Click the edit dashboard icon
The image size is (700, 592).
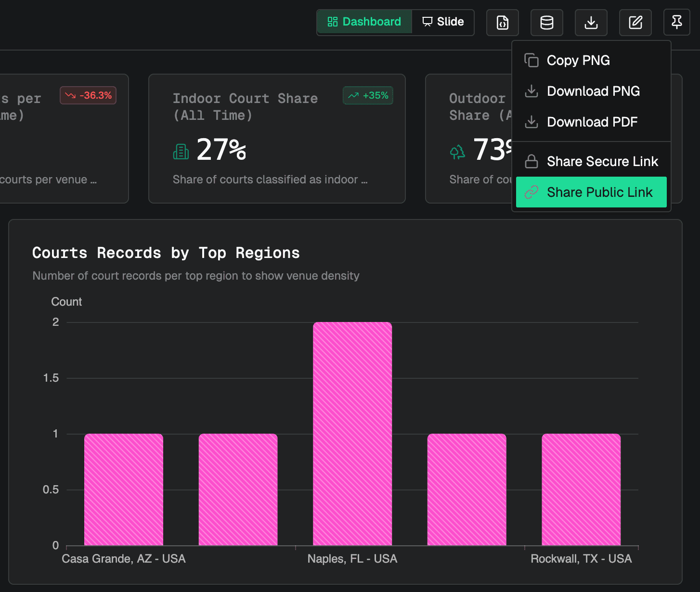635,22
